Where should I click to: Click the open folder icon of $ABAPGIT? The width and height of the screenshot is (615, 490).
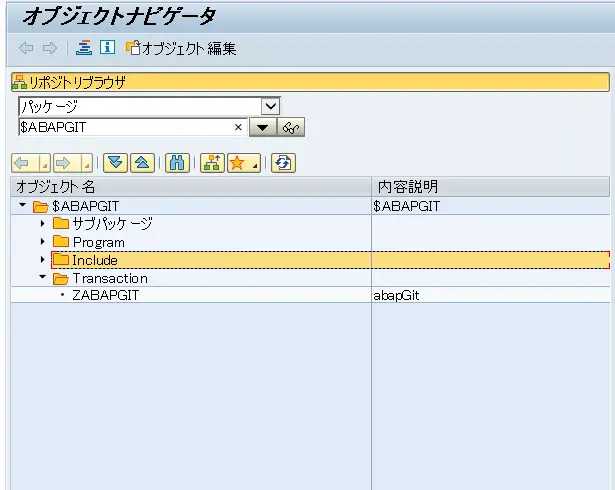pyautogui.click(x=40, y=206)
